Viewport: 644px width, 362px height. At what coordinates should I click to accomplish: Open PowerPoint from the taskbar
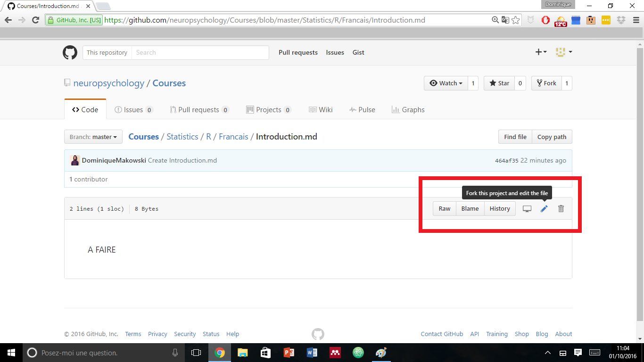pyautogui.click(x=289, y=353)
